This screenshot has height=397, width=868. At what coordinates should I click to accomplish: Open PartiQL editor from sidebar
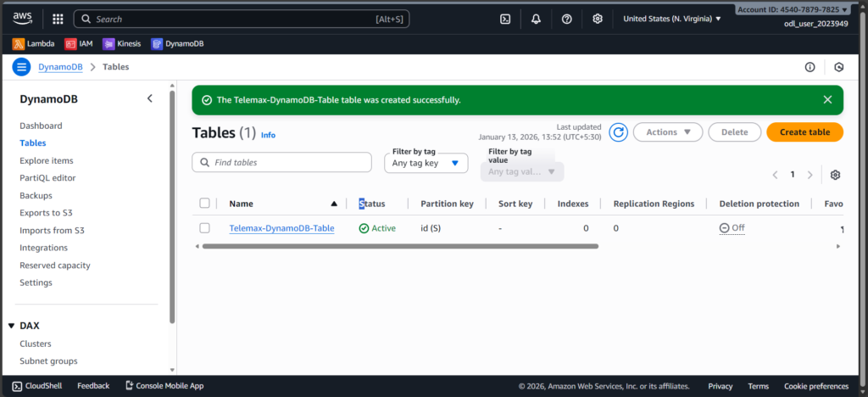47,178
